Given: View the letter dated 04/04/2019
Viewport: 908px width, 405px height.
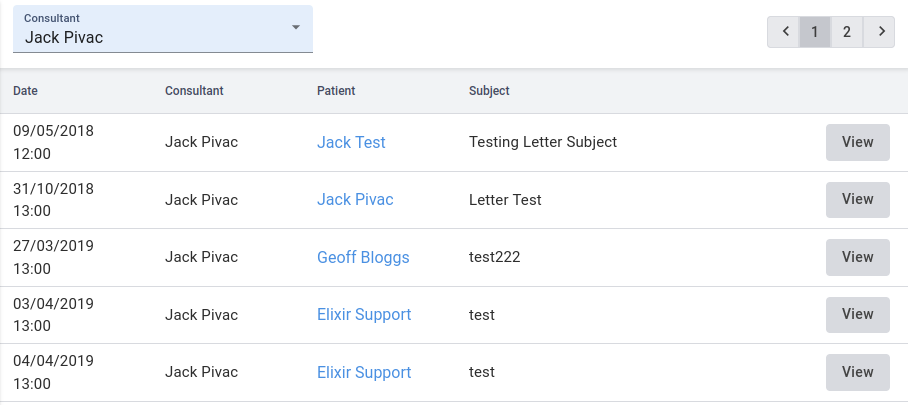Looking at the screenshot, I should (x=857, y=372).
